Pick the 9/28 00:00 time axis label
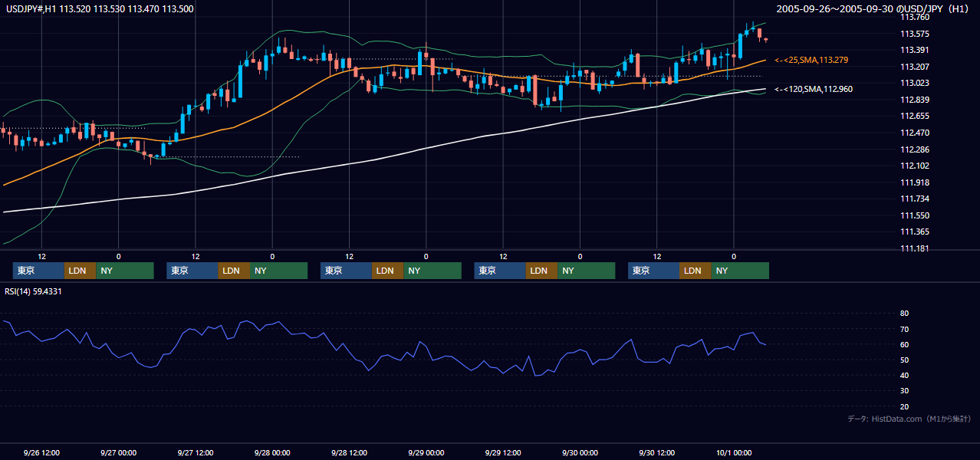 (272, 452)
